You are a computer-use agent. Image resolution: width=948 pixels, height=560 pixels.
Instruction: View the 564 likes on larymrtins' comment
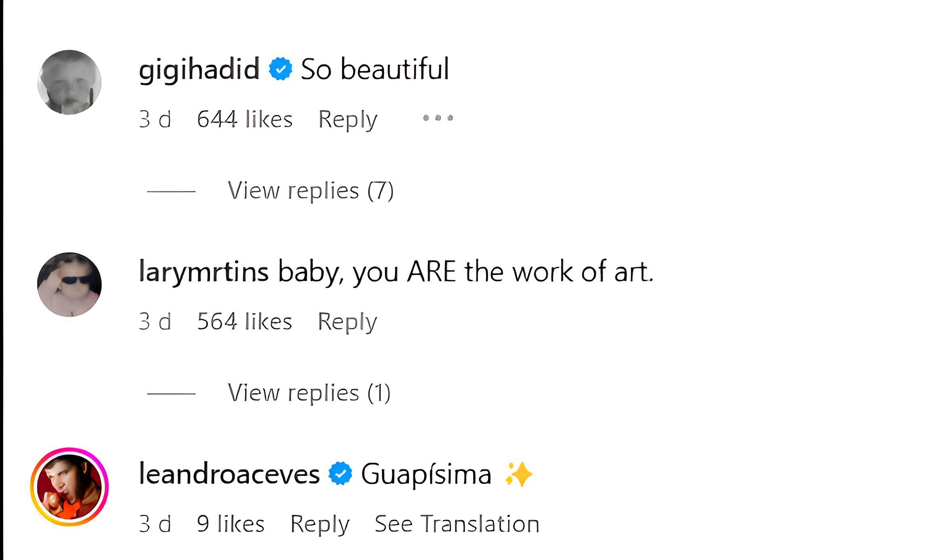[x=244, y=322]
